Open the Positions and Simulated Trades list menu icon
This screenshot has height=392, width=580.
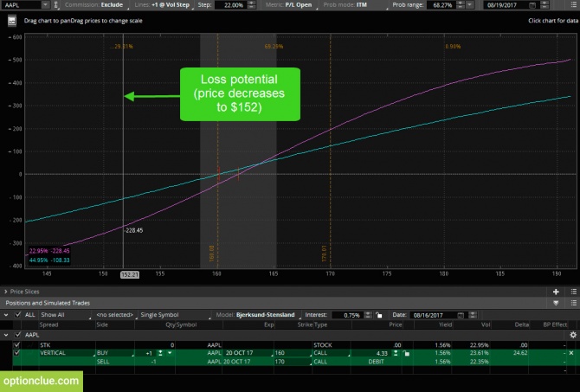click(573, 303)
